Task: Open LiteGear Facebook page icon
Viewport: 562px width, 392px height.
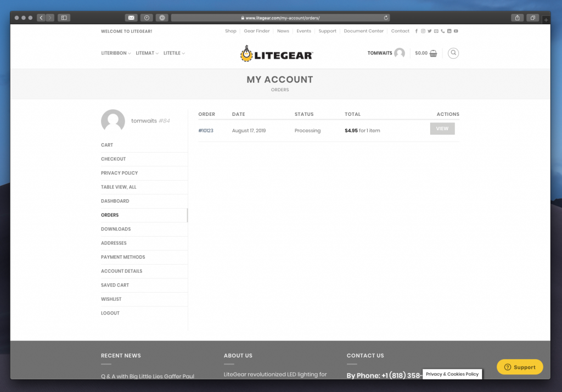Action: point(417,31)
